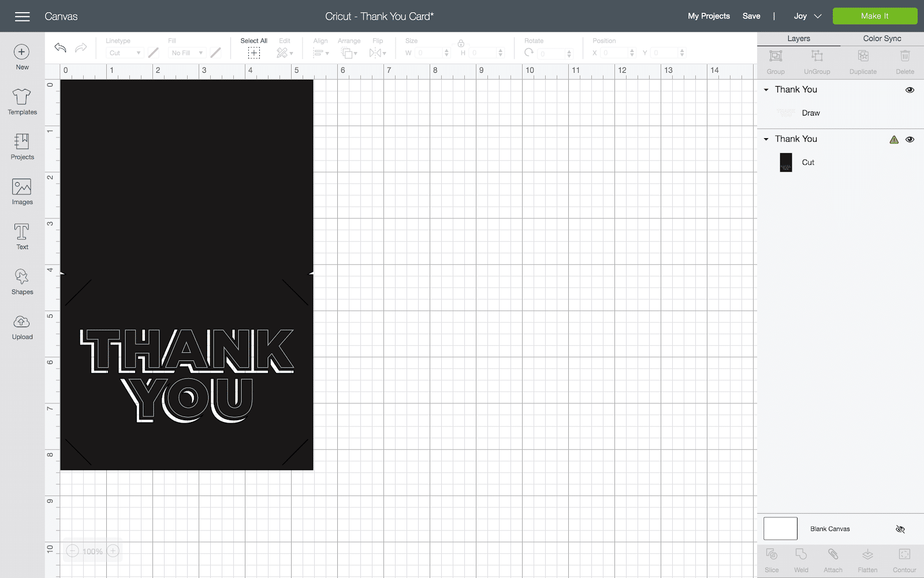Click the Upload icon
The height and width of the screenshot is (578, 924).
pos(22,322)
